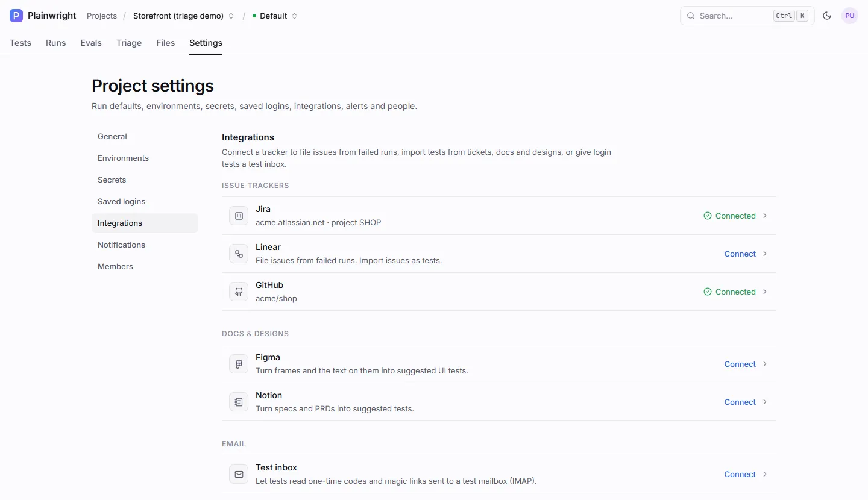Switch to the Tests tab
The width and height of the screenshot is (868, 500).
pyautogui.click(x=20, y=43)
